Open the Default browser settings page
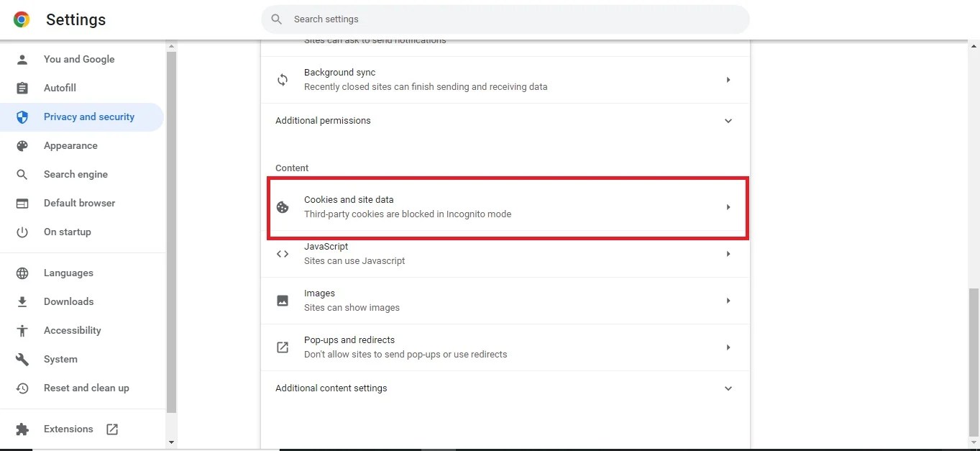This screenshot has height=451, width=980. 79,203
